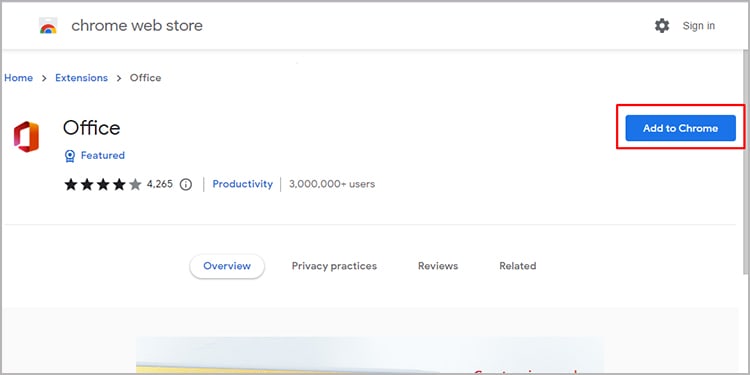
Task: Click the Chrome Web Store rainbow logo
Action: [48, 26]
